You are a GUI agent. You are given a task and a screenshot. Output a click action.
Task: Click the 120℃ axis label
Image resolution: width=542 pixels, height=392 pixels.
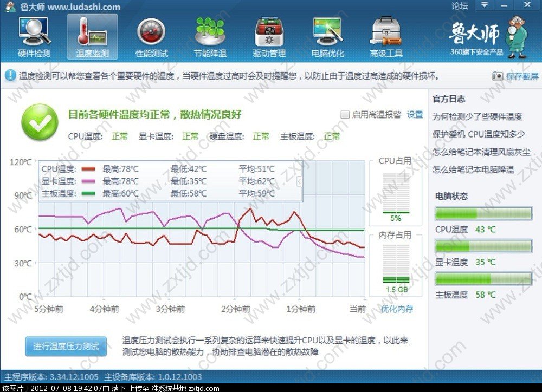click(21, 162)
